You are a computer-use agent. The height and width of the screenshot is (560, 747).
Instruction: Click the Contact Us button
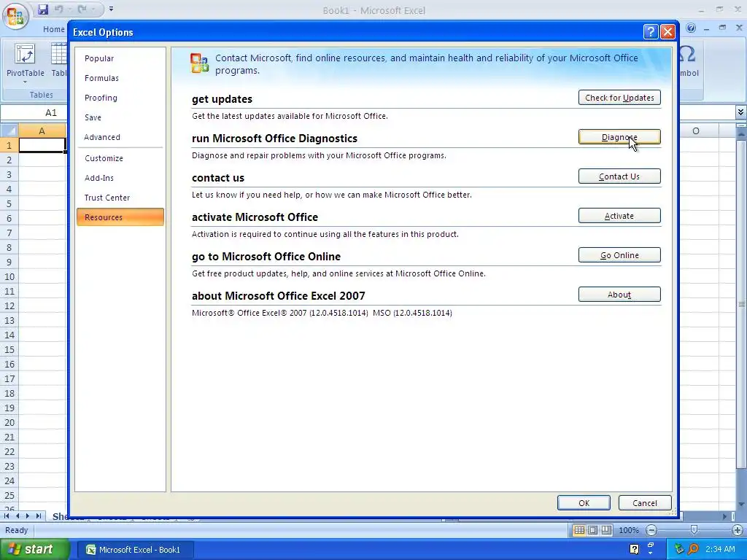[x=619, y=176]
